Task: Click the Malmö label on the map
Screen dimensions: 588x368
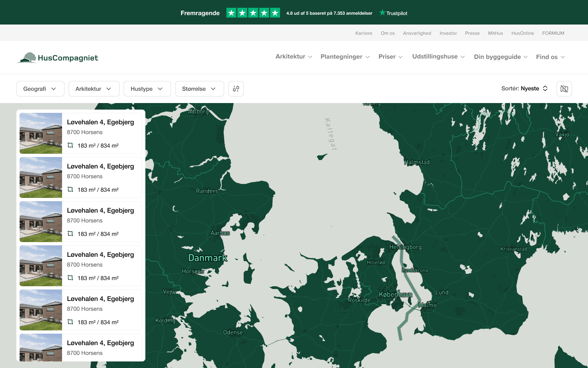Action: click(x=428, y=305)
